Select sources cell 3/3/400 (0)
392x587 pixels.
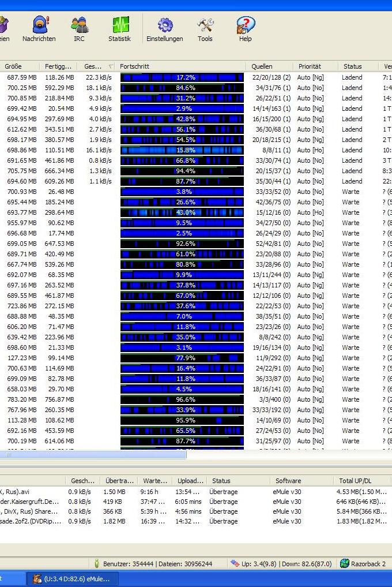275,399
